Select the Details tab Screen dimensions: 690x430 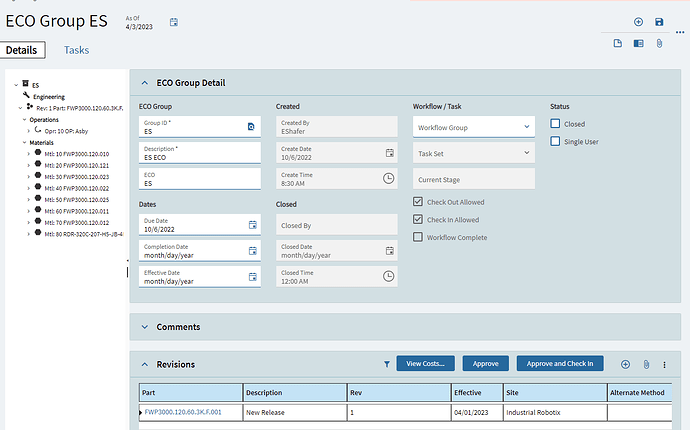(21, 49)
